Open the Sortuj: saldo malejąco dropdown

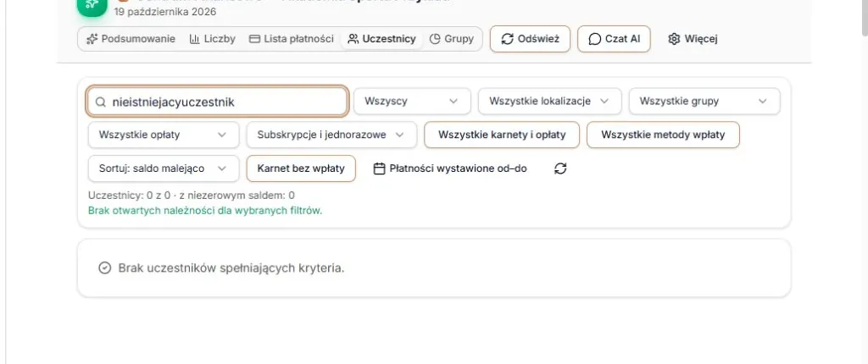[x=164, y=168]
